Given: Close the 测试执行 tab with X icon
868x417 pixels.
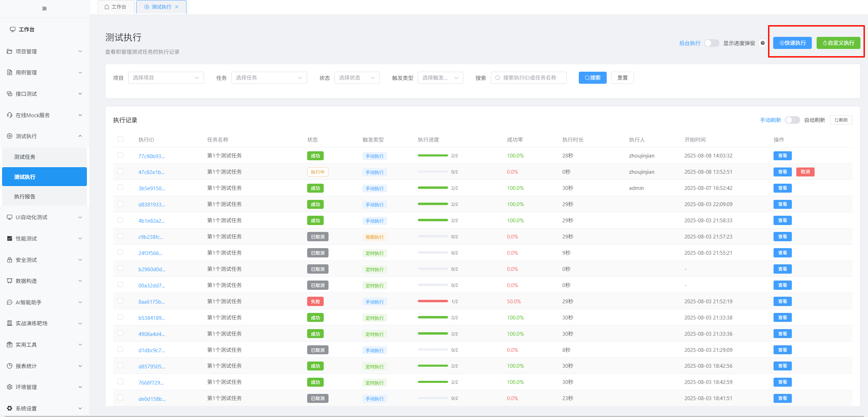Looking at the screenshot, I should [177, 7].
